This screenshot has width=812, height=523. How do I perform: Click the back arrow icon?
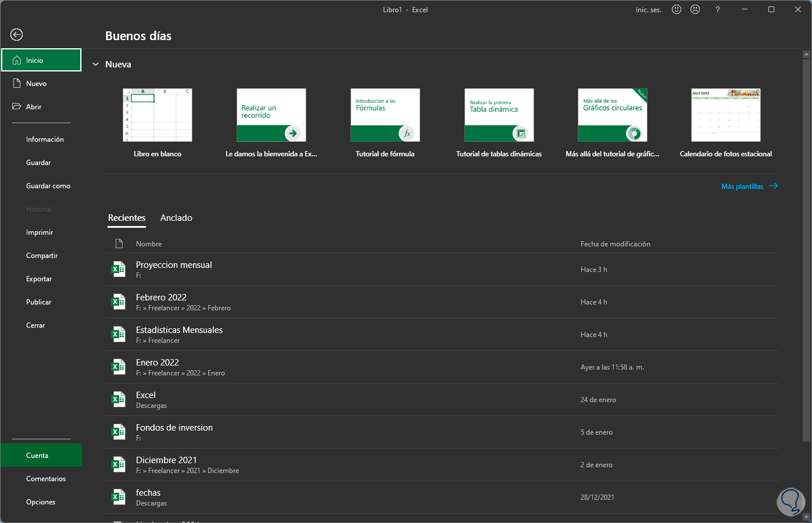(x=17, y=35)
